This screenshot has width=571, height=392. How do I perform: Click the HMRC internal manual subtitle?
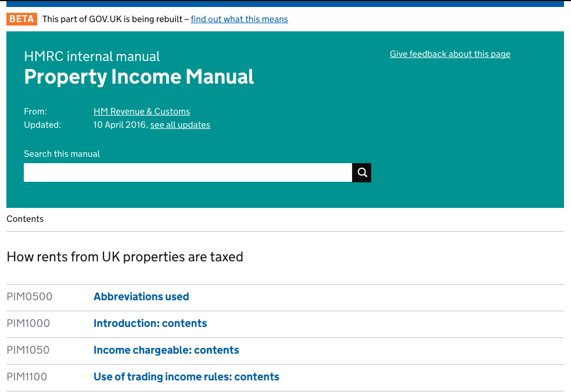coord(92,56)
